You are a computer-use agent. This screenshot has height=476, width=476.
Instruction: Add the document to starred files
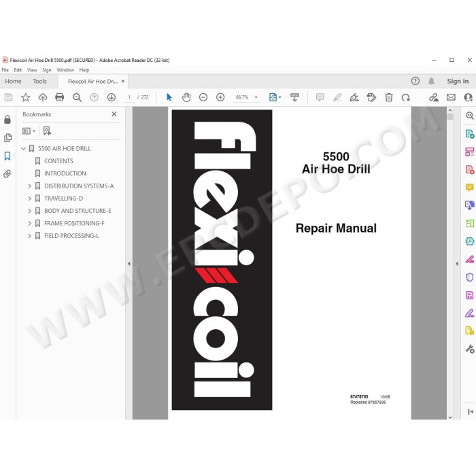(26, 97)
